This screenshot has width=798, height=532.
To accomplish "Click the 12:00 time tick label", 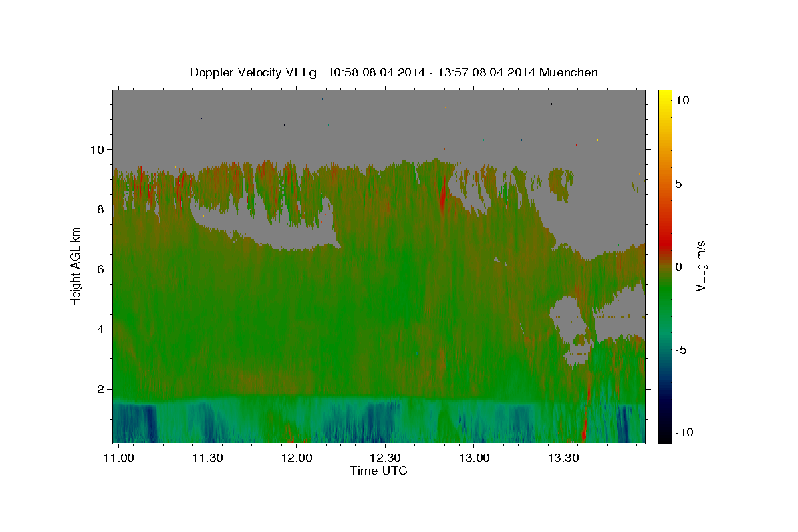I will pyautogui.click(x=296, y=458).
